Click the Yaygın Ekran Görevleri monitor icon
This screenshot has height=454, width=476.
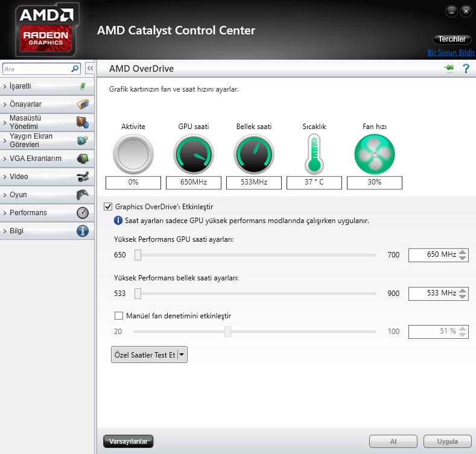[x=83, y=140]
